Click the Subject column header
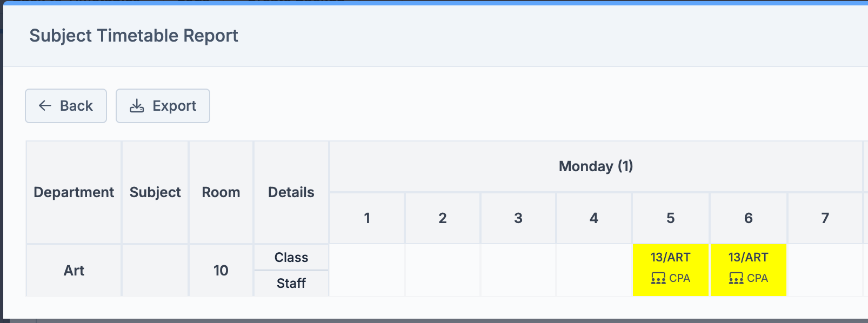The image size is (868, 323). (x=155, y=192)
